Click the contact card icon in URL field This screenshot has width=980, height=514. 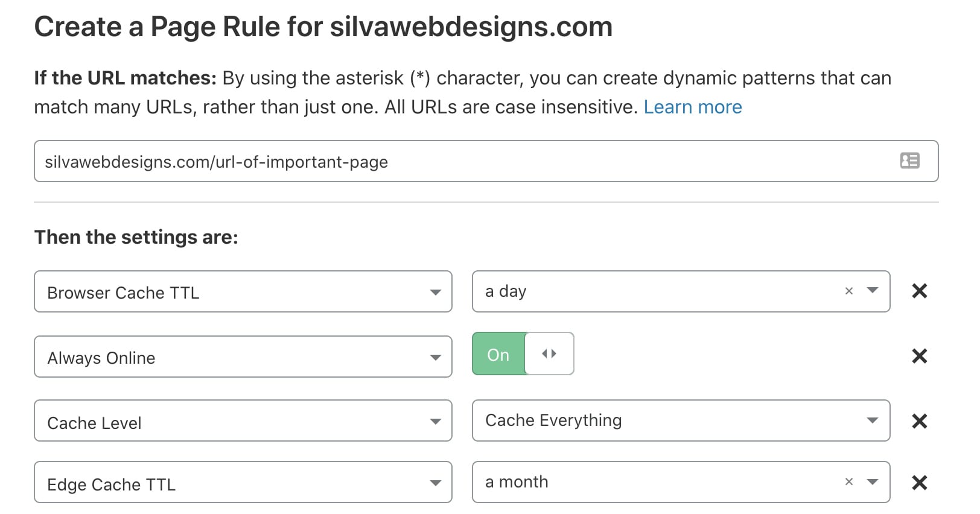coord(909,160)
